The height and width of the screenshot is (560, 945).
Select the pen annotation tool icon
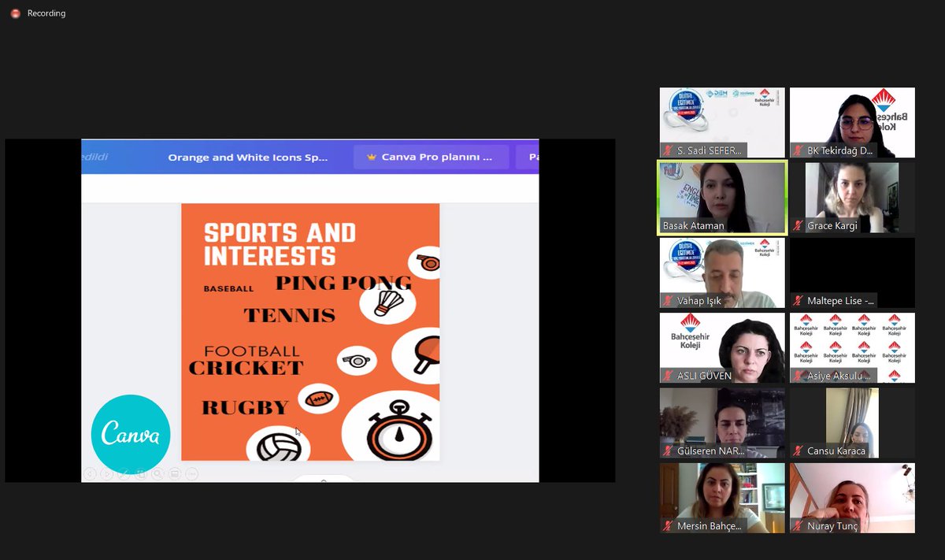124,474
